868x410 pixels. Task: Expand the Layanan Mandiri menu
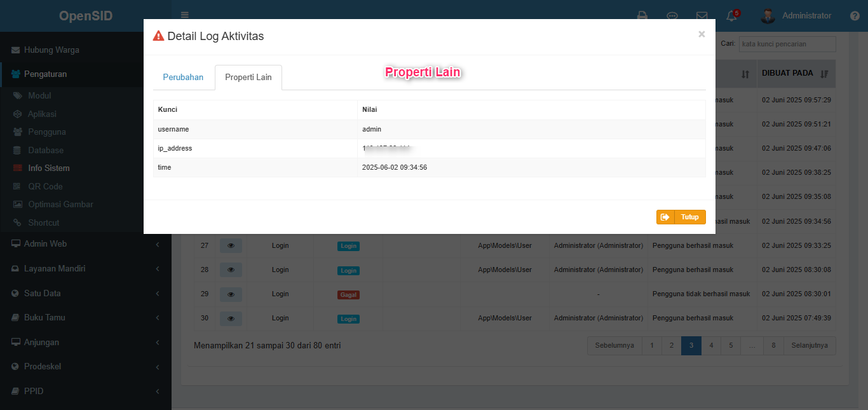tap(86, 268)
